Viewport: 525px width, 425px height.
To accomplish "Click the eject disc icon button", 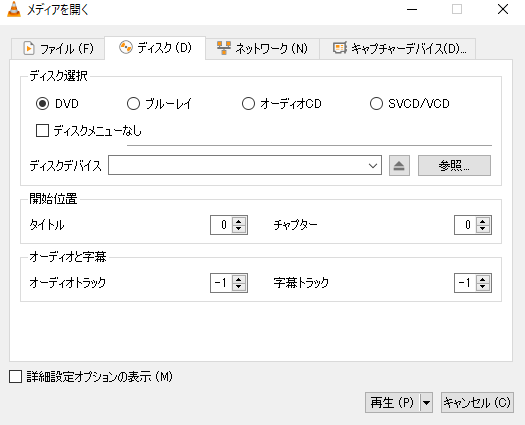I will point(399,165).
